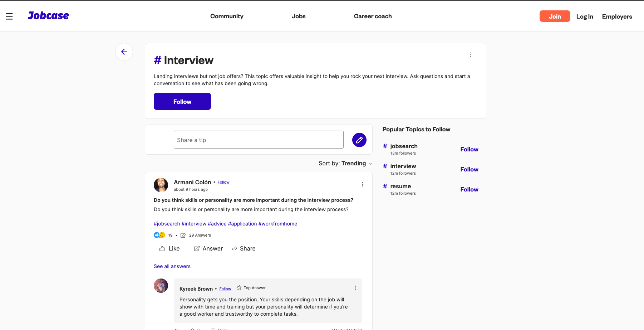
Task: Click inside the Share a tip field
Action: pyautogui.click(x=258, y=140)
